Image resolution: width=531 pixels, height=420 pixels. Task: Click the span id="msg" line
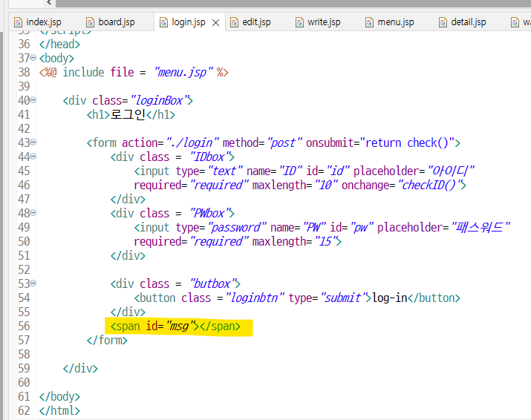[175, 327]
